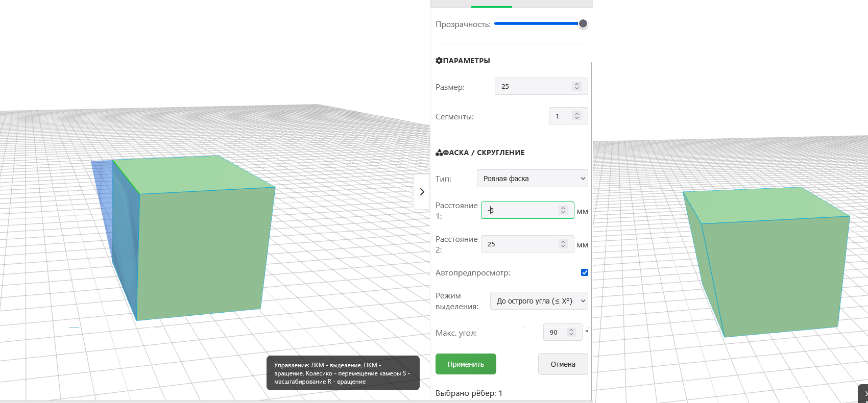Click the Макс. угол input field
This screenshot has height=403, width=868.
[x=554, y=332]
